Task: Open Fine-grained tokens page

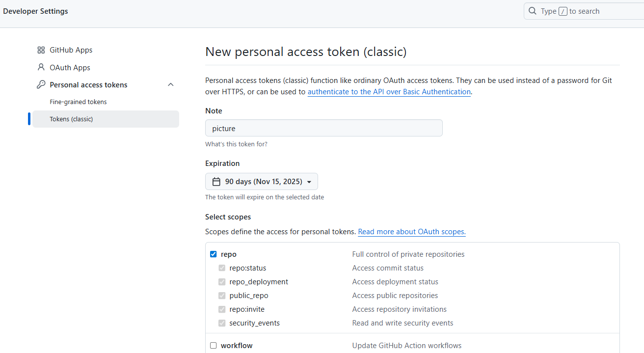Action: point(78,102)
